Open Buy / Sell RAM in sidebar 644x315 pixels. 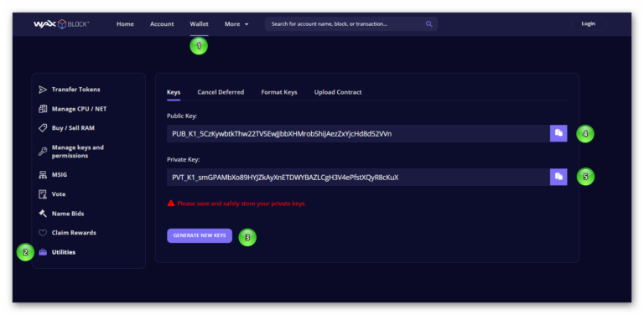tap(73, 128)
